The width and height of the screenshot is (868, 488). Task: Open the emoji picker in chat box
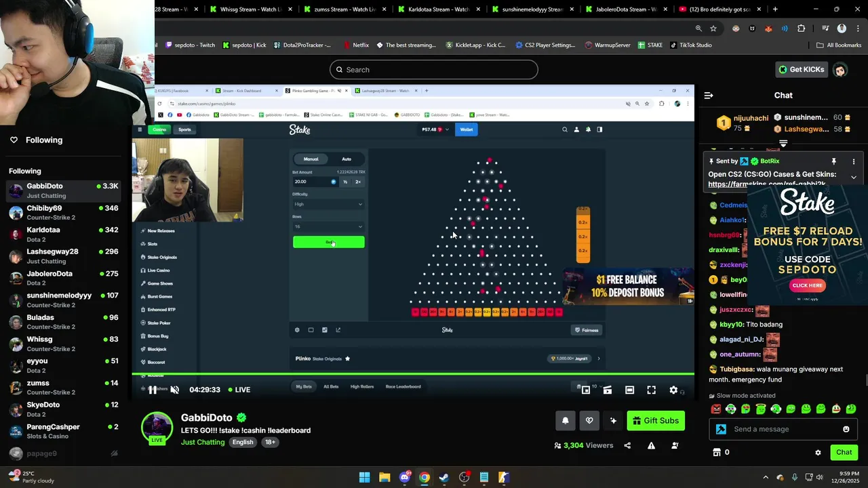[x=846, y=429]
